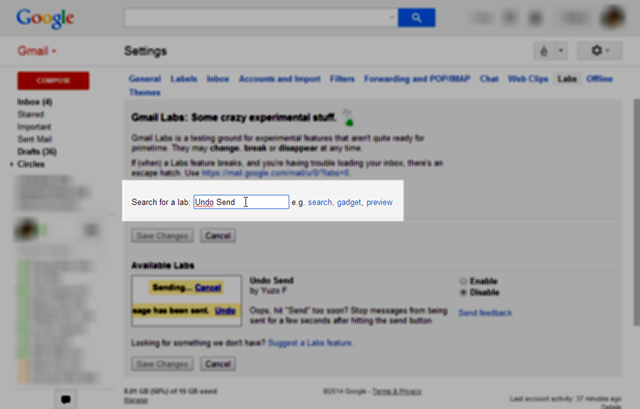Open the Important folder
640x409 pixels.
[x=34, y=127]
